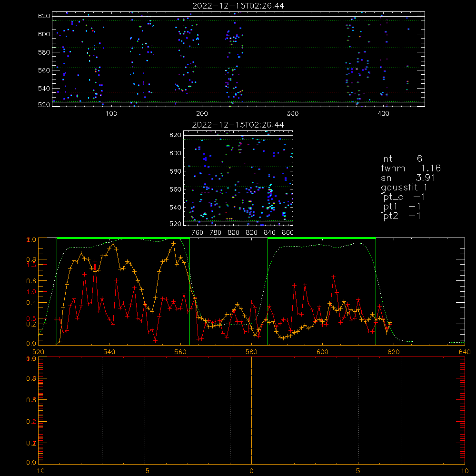
Task: Click the timestamp title above the wide top plot
Action: [x=238, y=6]
